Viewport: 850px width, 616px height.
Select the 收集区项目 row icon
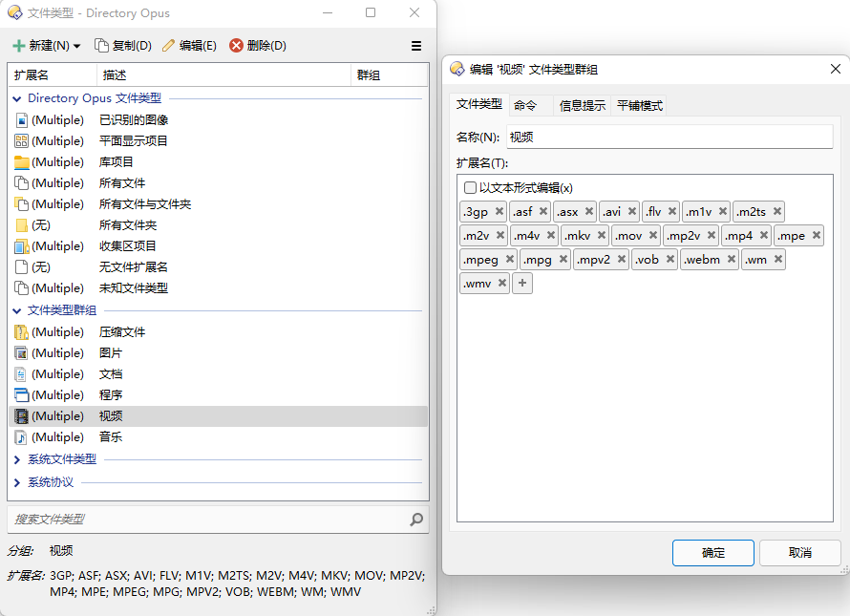point(21,246)
